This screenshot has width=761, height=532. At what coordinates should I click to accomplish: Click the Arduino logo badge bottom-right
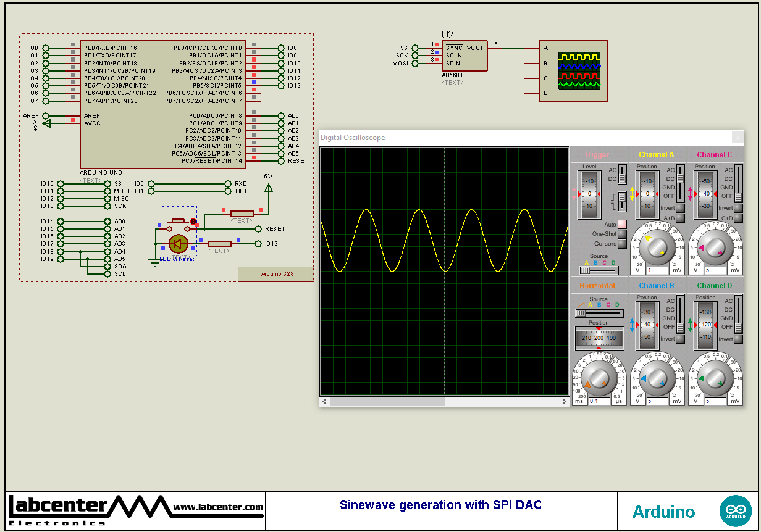pos(736,510)
